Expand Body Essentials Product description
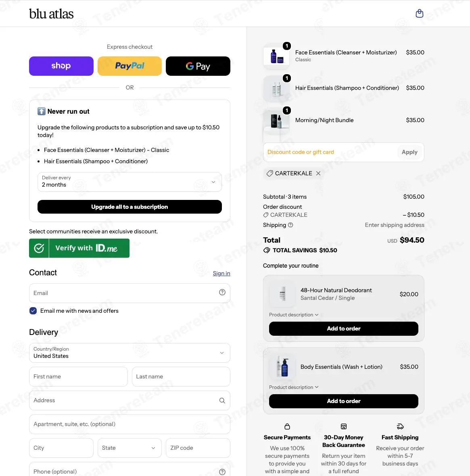Screen dimensions: 470x476 [293, 387]
